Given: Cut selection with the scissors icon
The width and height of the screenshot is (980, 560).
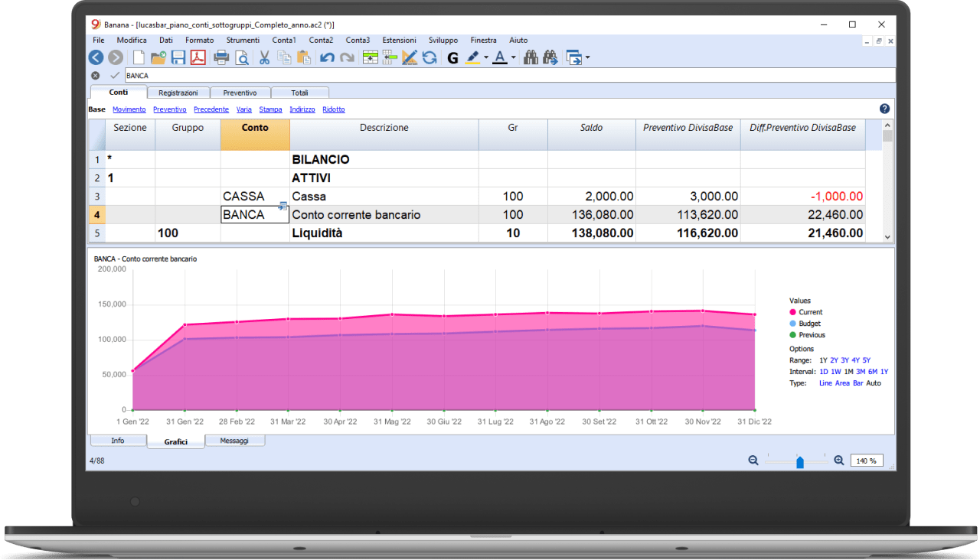Looking at the screenshot, I should (264, 57).
